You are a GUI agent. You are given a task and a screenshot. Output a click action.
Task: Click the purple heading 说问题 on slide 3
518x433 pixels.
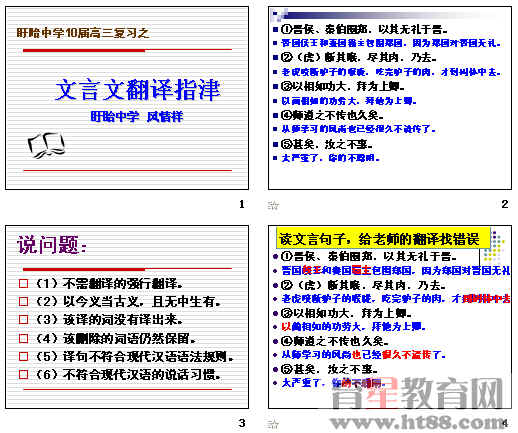point(51,245)
